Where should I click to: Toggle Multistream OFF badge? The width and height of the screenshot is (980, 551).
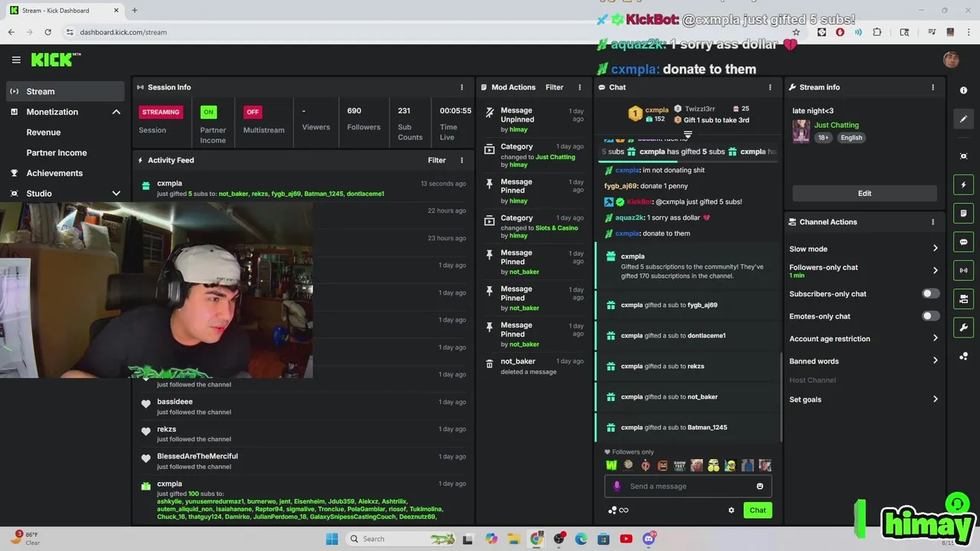253,112
